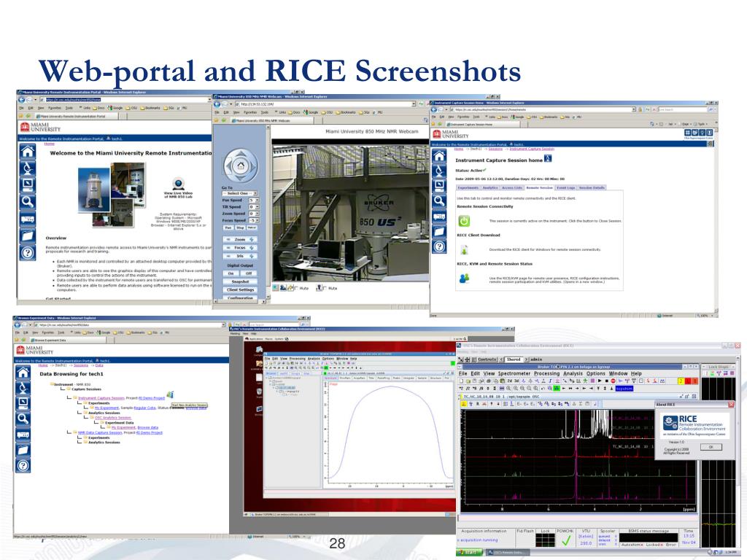Click OK in the About RICE dialog
Screen dimensions: 747x560
click(x=711, y=447)
